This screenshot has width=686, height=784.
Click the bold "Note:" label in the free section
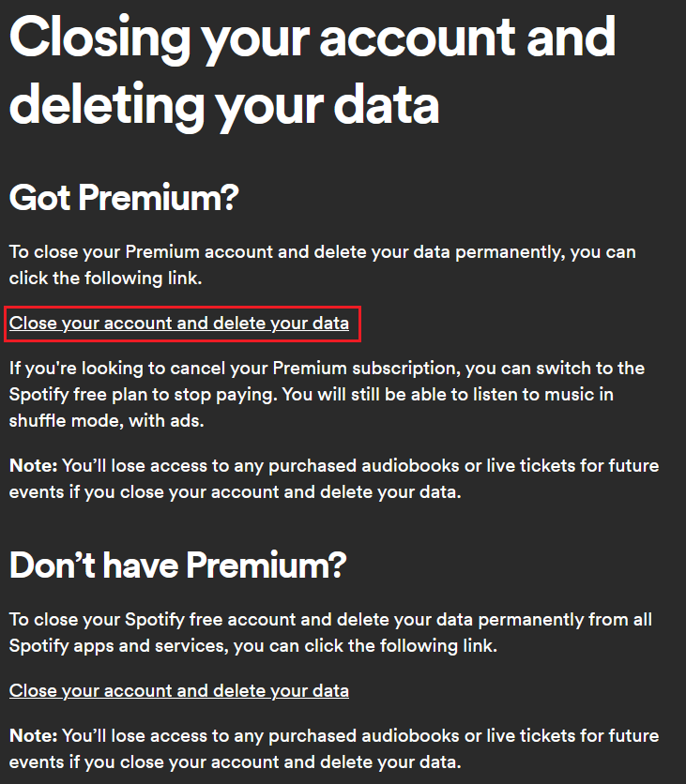pyautogui.click(x=33, y=736)
